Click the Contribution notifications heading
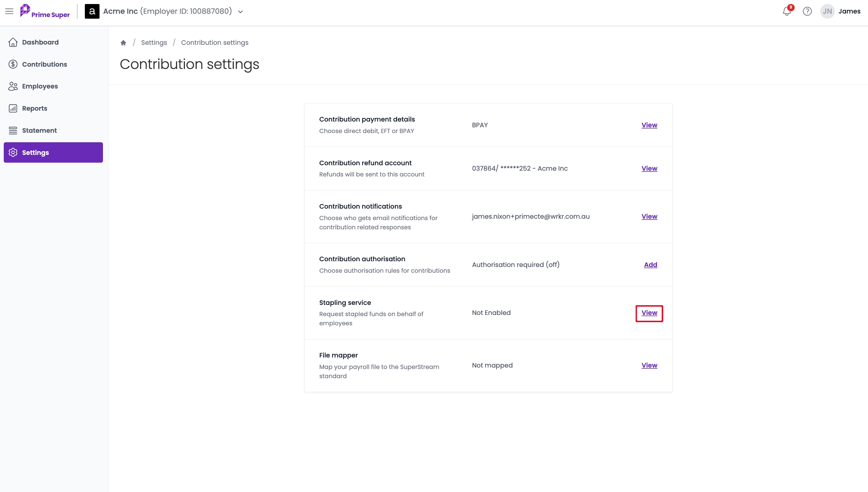Image resolution: width=868 pixels, height=492 pixels. point(360,206)
